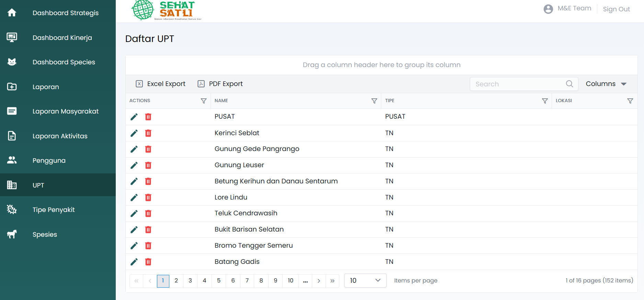Delete Betung Kerihun dan Danau Sentarum row
Viewport: 644px width, 300px height.
pyautogui.click(x=148, y=181)
